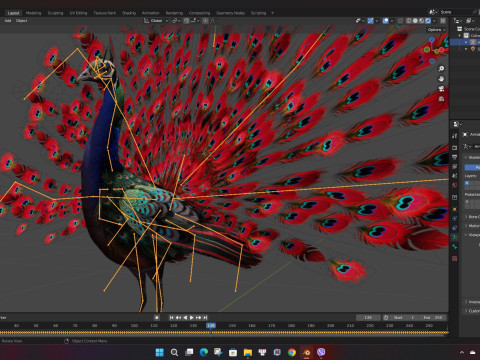Jump to next keyframe

tap(199, 318)
